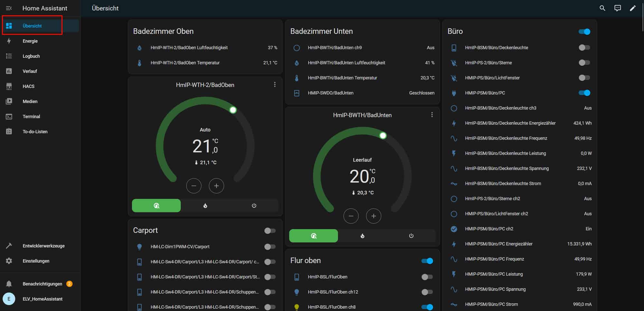This screenshot has height=311, width=644.
Task: Collapse the sidebar with the hamburger icon
Action: [x=9, y=8]
